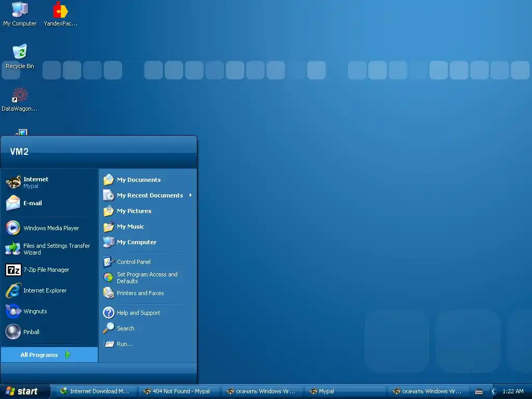Select the Recycle Bin desktop icon
The image size is (532, 399).
[x=20, y=51]
